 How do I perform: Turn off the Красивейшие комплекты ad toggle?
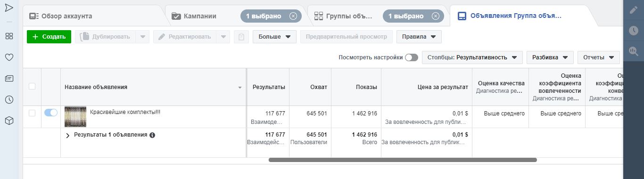click(x=51, y=113)
